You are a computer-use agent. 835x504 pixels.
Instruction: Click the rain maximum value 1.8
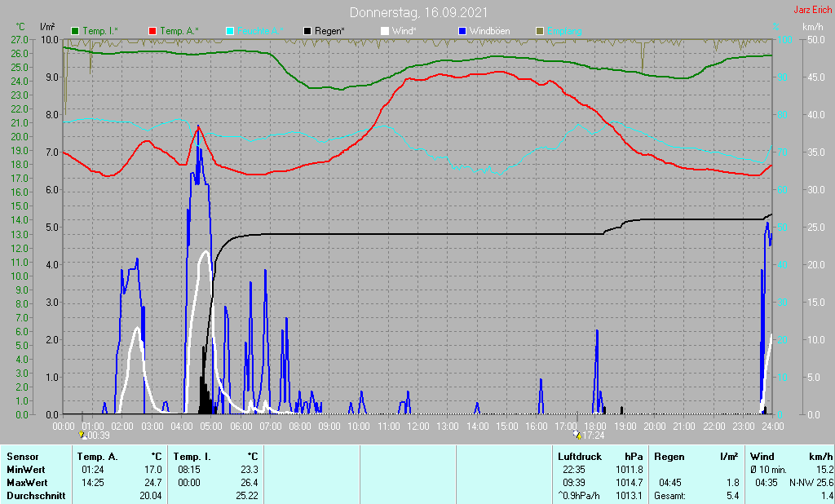point(733,483)
